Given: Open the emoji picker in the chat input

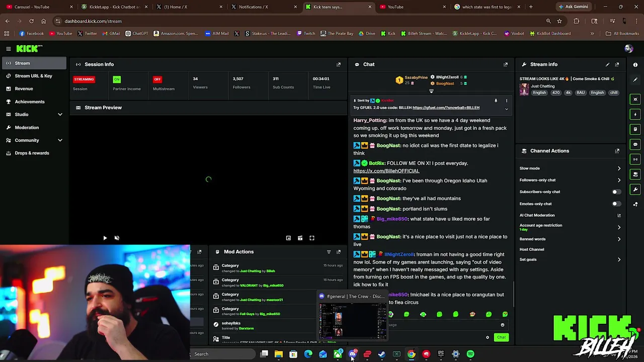Looking at the screenshot, I should click(502, 325).
